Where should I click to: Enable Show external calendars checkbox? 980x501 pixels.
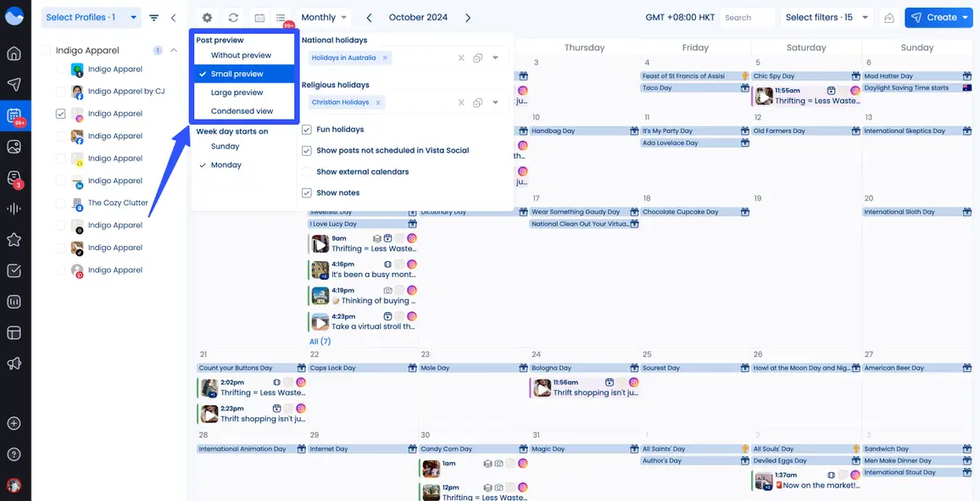[x=307, y=172]
